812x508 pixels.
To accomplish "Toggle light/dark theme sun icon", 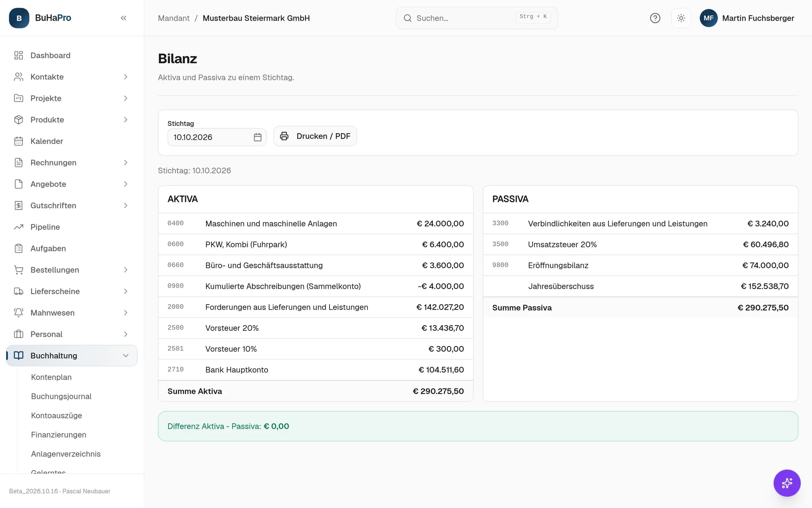I will pos(681,18).
